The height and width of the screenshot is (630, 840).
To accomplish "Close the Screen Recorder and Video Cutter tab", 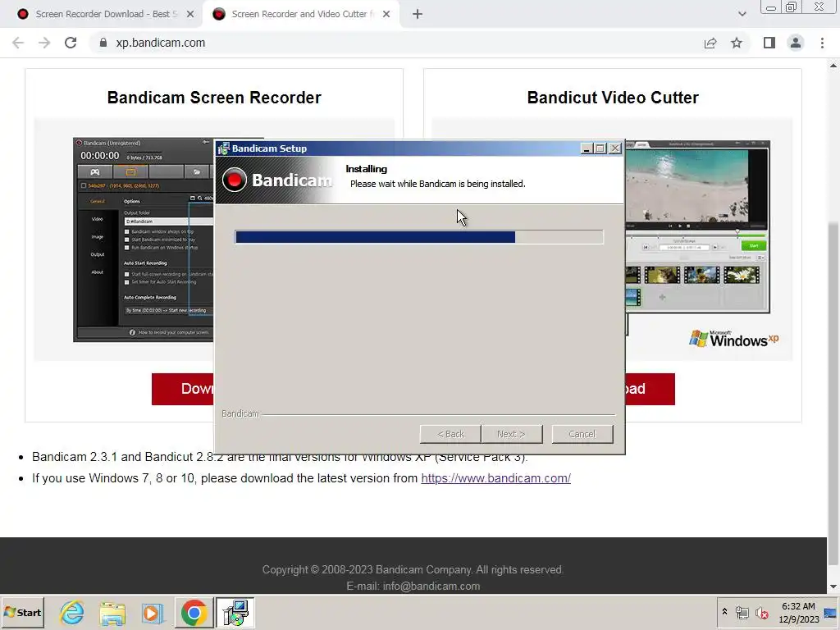I will (x=386, y=14).
